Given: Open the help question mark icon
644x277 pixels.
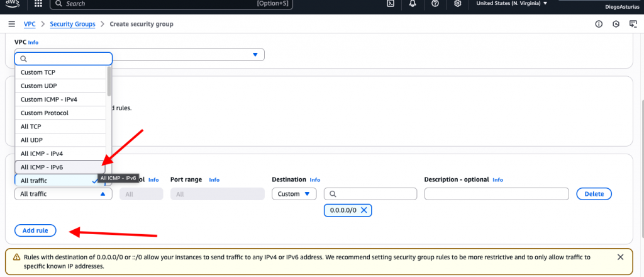Looking at the screenshot, I should pyautogui.click(x=435, y=3).
